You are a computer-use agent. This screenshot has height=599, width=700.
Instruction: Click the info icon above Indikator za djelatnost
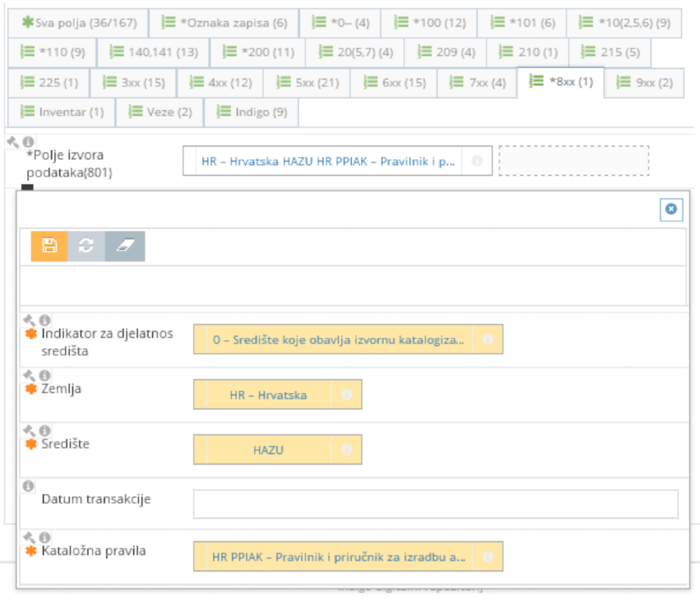[44, 321]
